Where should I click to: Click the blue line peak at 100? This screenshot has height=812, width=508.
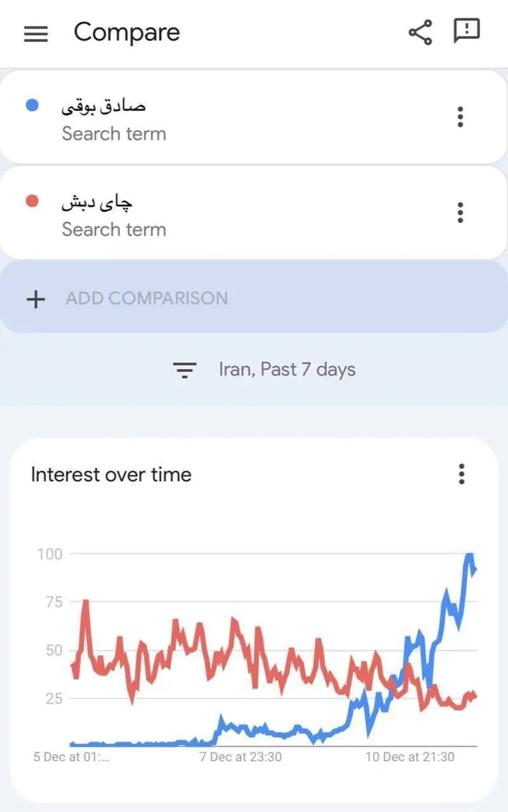[469, 556]
